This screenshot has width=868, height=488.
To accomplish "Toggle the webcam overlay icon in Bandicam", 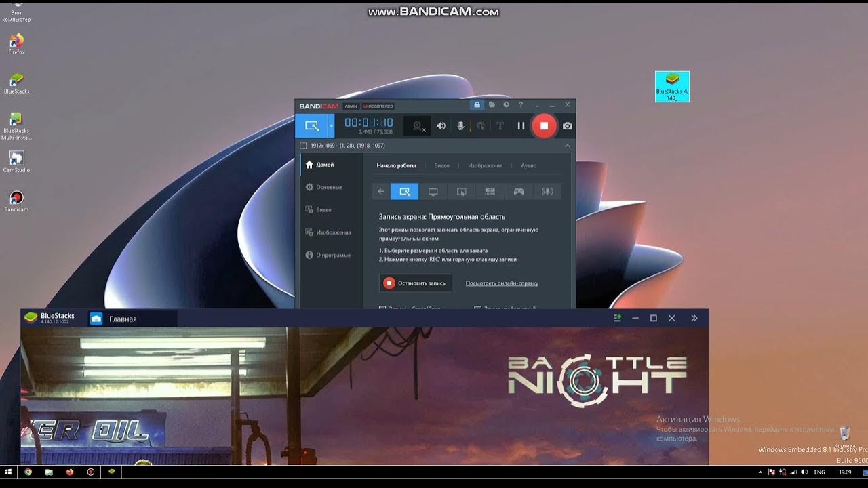I will point(418,126).
